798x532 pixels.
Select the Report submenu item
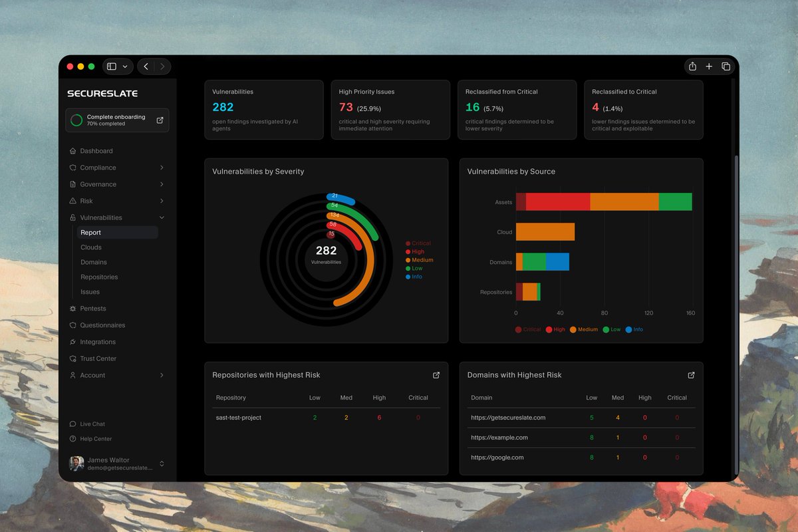[x=117, y=233]
